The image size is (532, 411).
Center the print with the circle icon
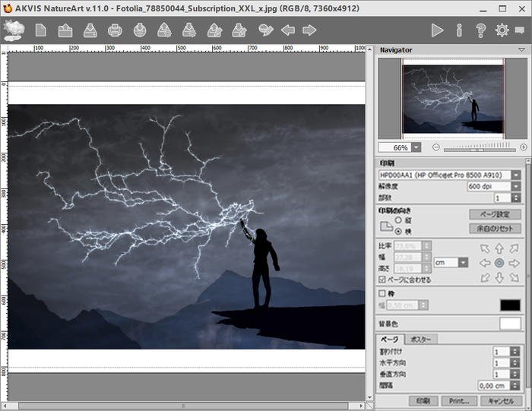pyautogui.click(x=499, y=263)
